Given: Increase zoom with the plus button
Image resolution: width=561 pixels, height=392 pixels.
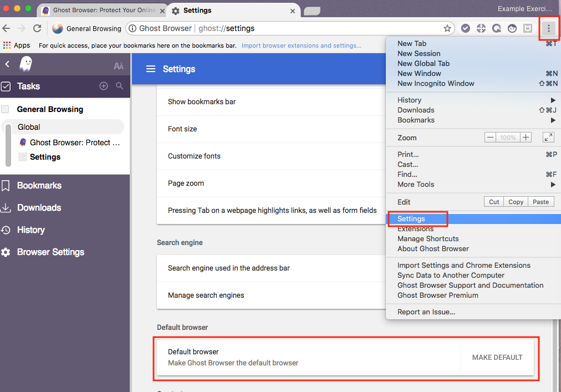Looking at the screenshot, I should 526,137.
